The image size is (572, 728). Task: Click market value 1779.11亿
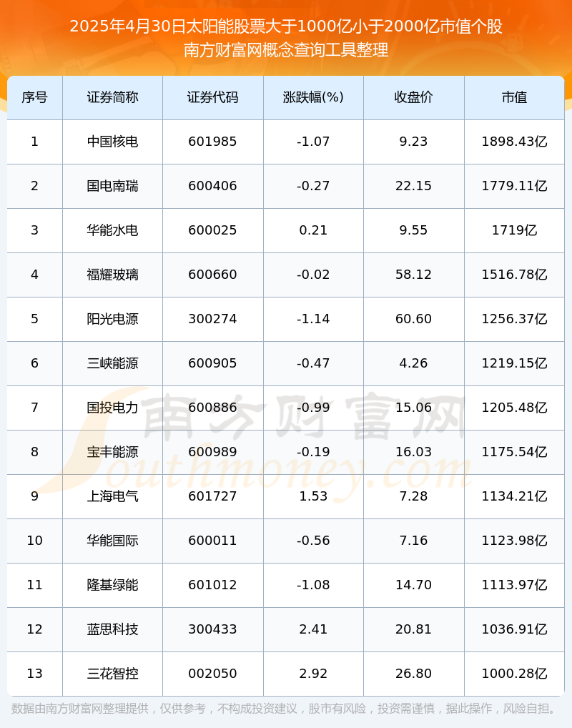point(514,186)
